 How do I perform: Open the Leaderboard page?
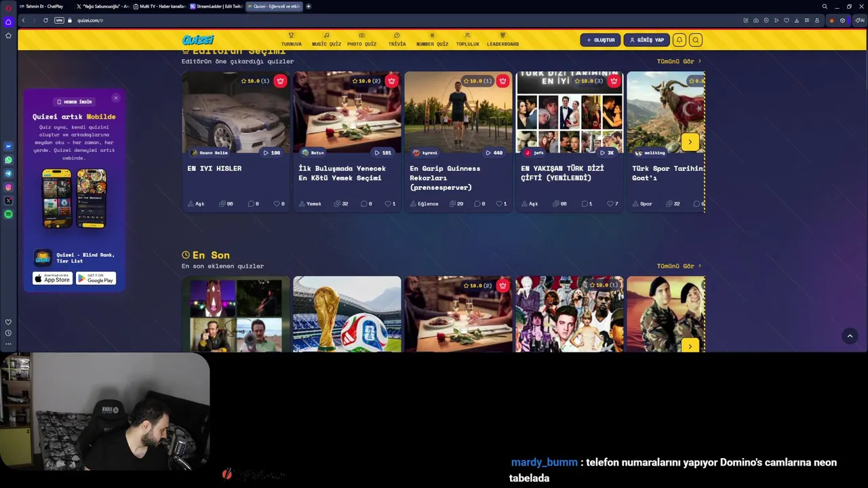point(502,40)
